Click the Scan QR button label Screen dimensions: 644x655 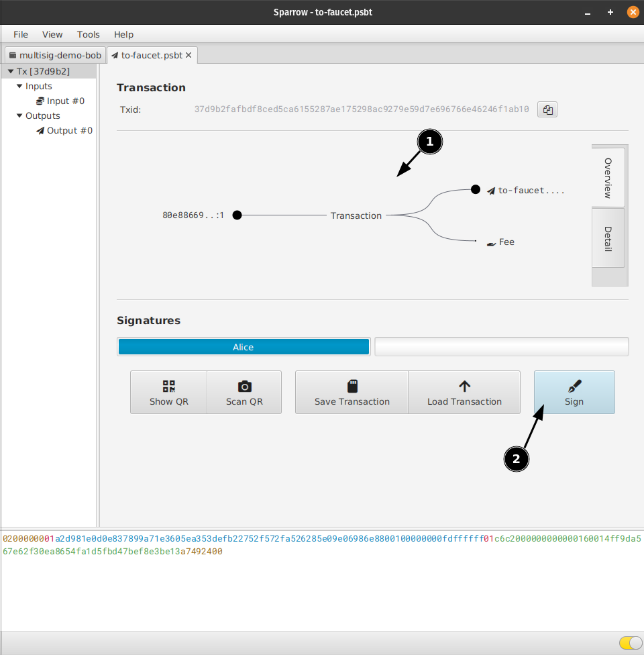pyautogui.click(x=244, y=401)
